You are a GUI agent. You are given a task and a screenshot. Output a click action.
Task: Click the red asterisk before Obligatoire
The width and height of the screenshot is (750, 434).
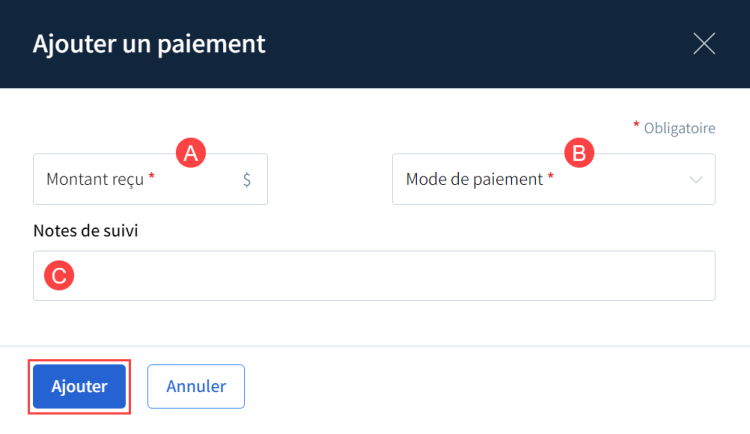pyautogui.click(x=635, y=127)
